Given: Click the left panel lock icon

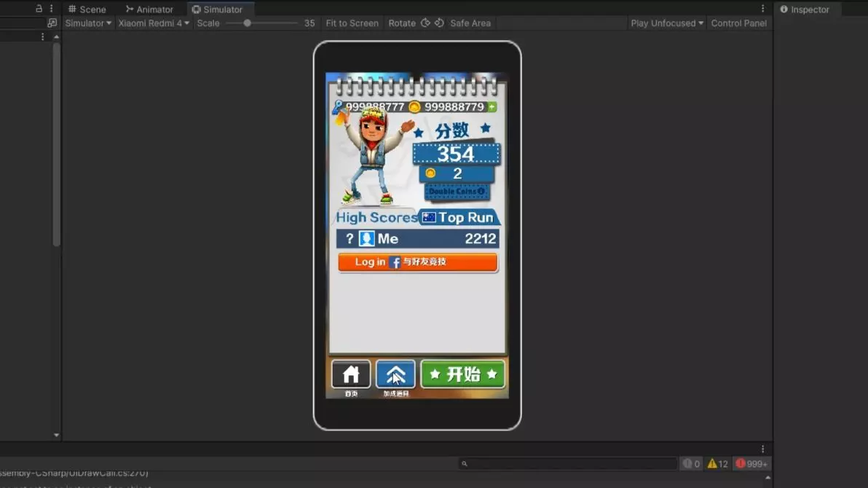Looking at the screenshot, I should pos(39,8).
